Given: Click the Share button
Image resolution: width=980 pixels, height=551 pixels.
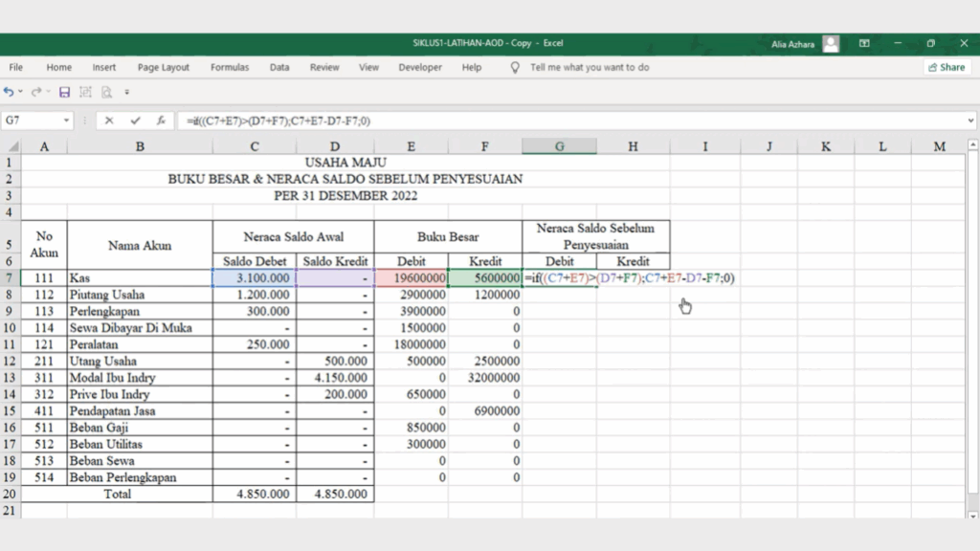Looking at the screenshot, I should click(x=946, y=67).
